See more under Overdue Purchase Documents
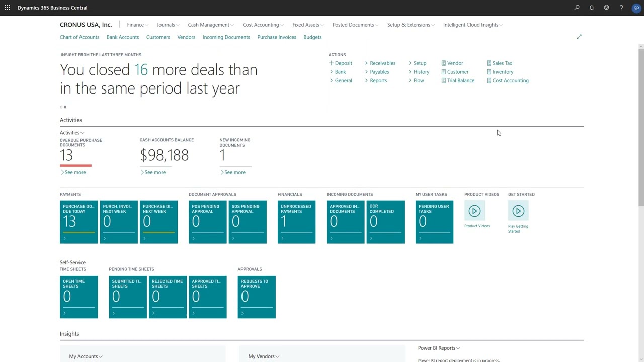 [73, 172]
